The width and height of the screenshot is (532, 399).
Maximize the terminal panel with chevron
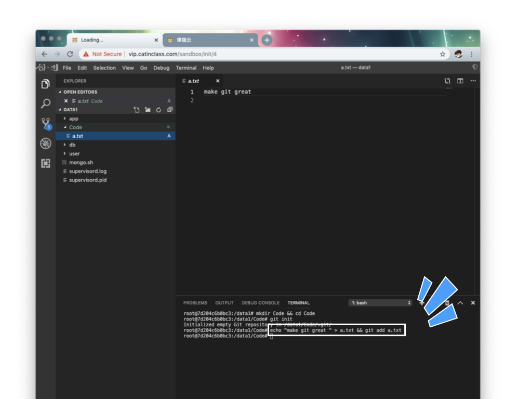[x=460, y=303]
